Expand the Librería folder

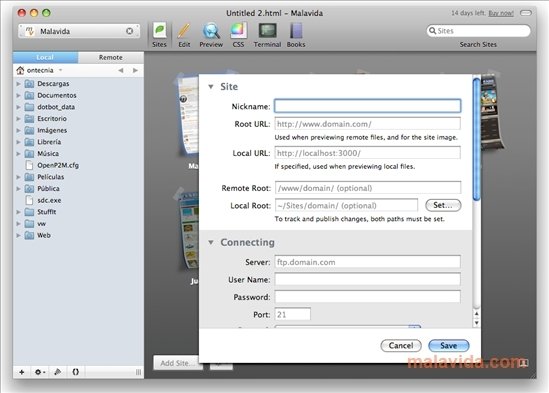[x=18, y=142]
